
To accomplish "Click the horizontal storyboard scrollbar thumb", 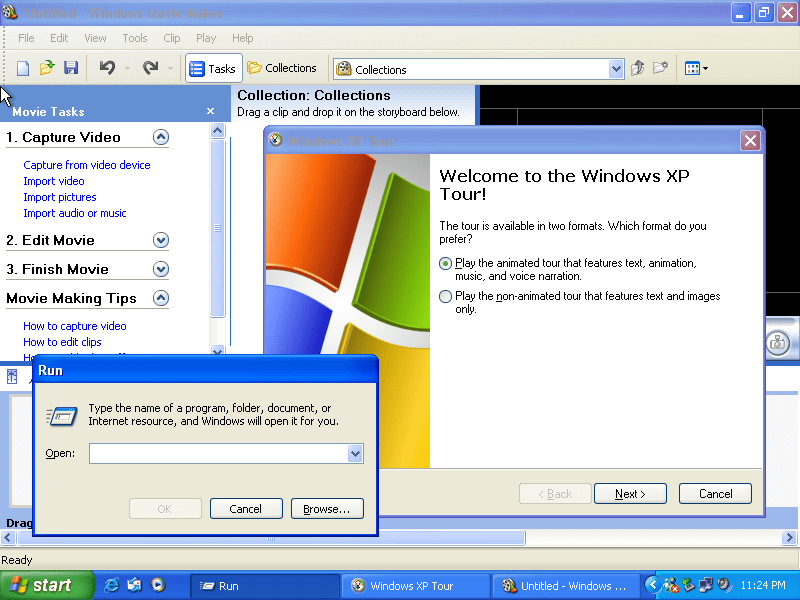I will click(271, 538).
